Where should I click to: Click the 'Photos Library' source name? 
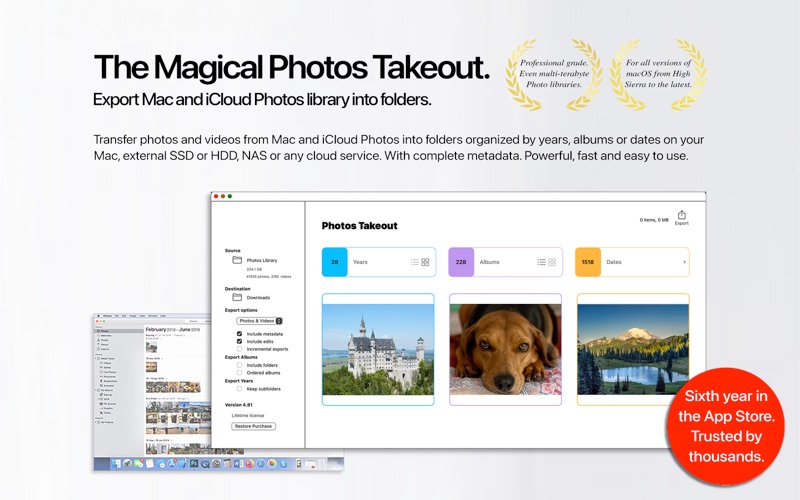point(262,260)
